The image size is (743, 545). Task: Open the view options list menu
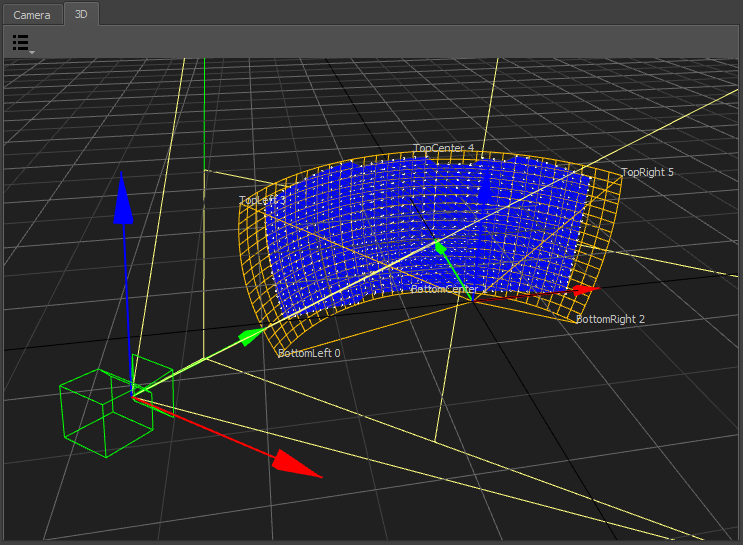pyautogui.click(x=22, y=43)
